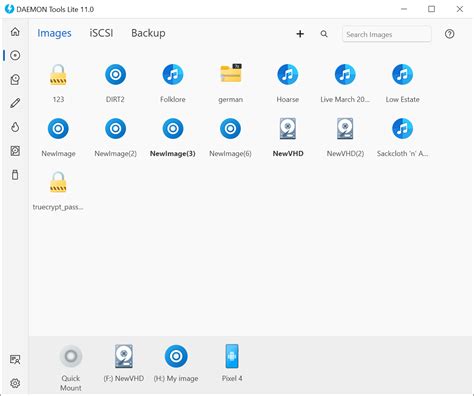This screenshot has height=396, width=474.
Task: Click the Quick Mount drive
Action: click(71, 368)
